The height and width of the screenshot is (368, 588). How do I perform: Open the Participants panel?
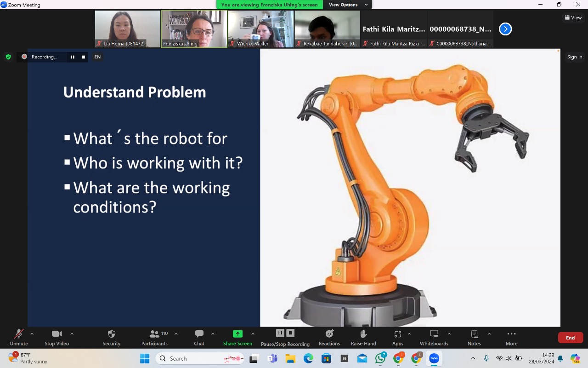155,337
